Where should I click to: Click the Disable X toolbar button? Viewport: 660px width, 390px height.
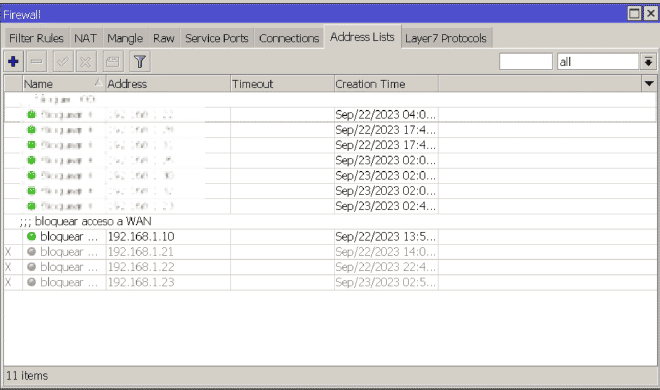tap(86, 62)
